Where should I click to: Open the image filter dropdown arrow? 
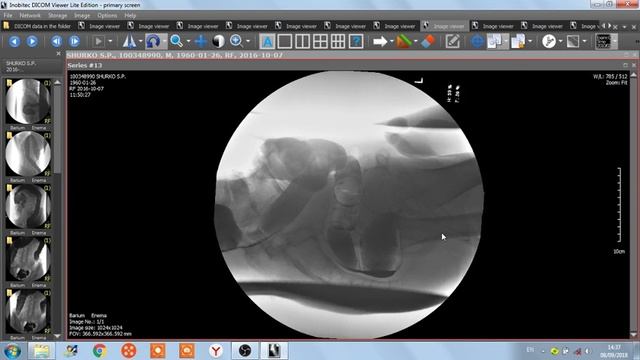tap(584, 41)
